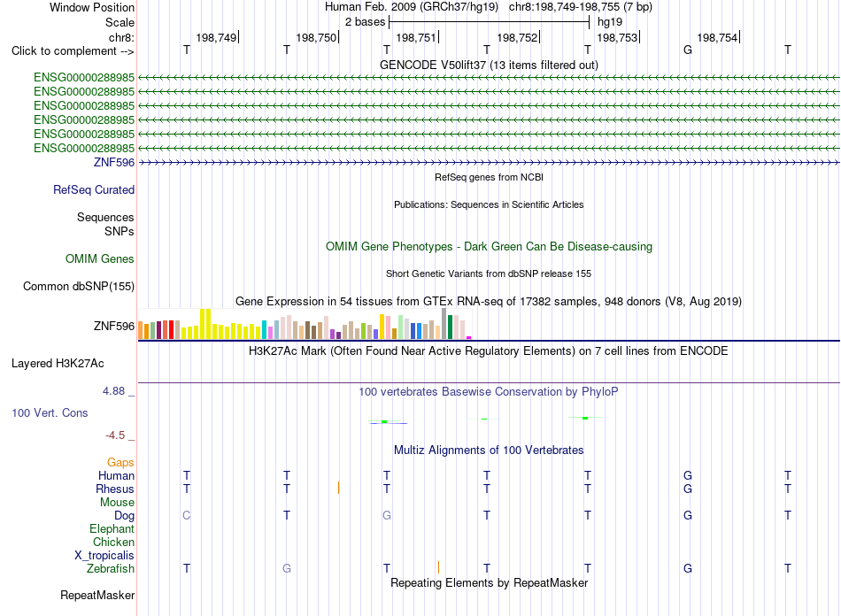This screenshot has width=841, height=616.
Task: Click the SNPs publications track label
Action: click(120, 231)
